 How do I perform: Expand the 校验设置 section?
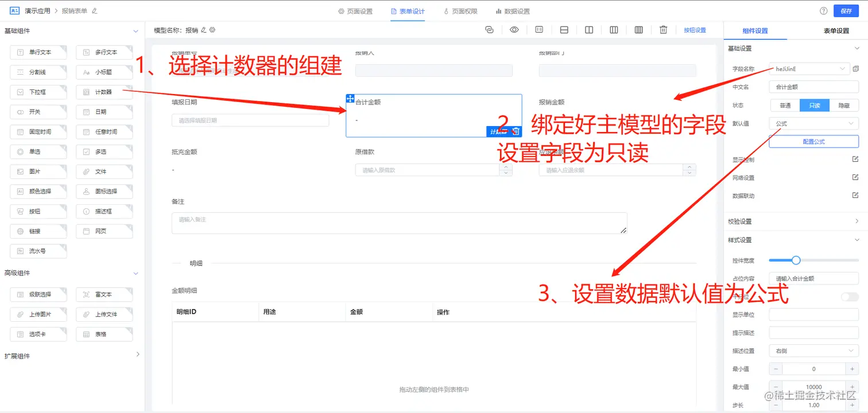(857, 221)
